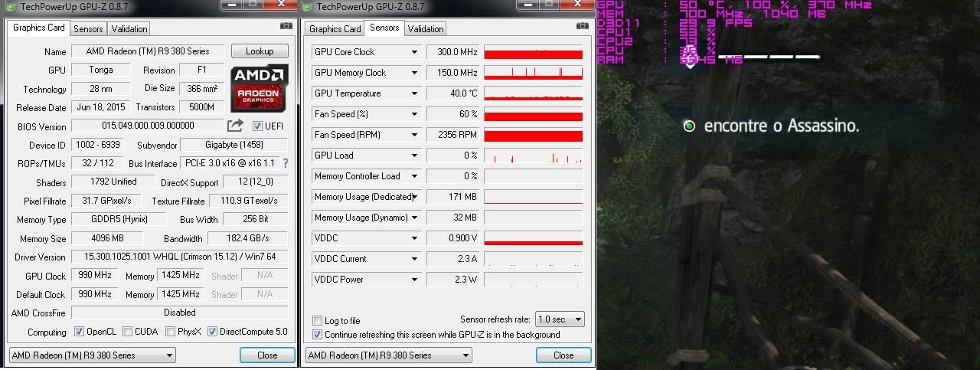This screenshot has height=370, width=980.
Task: Click the Lookup button
Action: [260, 51]
